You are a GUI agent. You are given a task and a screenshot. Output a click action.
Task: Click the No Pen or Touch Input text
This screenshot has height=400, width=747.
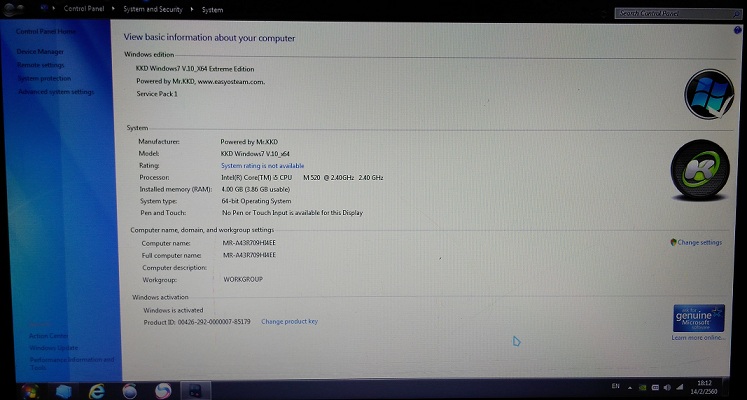click(x=293, y=213)
